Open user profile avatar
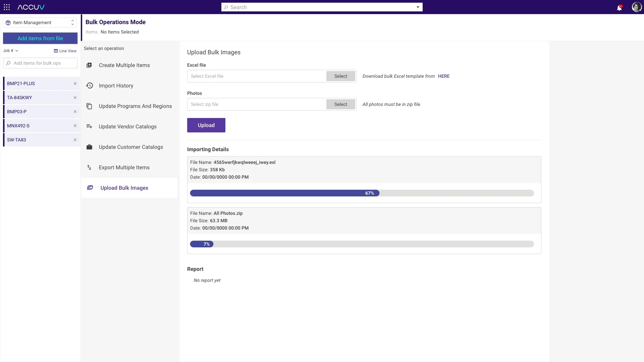Viewport: 644px width, 362px height. 636,7
